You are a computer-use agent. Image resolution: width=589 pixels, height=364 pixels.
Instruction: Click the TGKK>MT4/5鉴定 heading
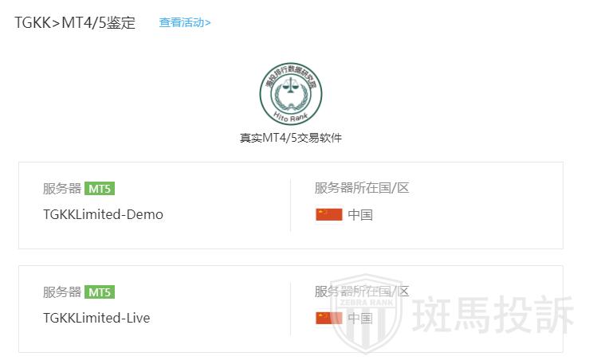click(x=75, y=22)
